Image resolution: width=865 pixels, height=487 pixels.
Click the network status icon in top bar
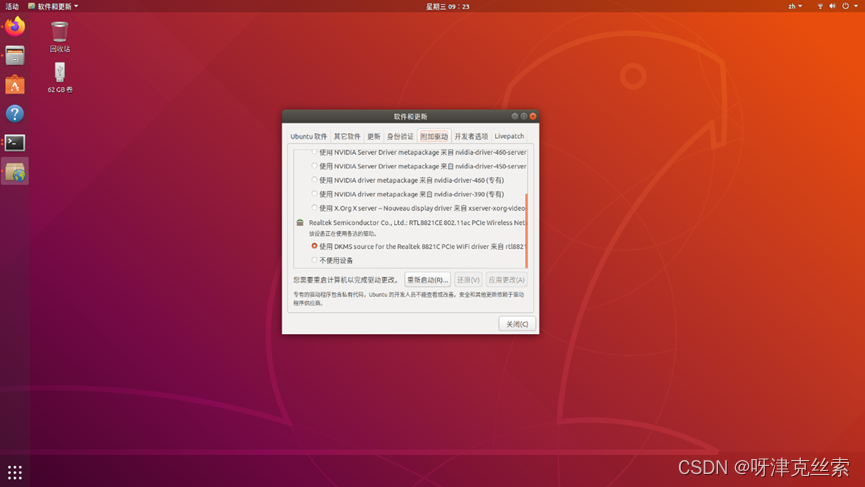pyautogui.click(x=820, y=6)
